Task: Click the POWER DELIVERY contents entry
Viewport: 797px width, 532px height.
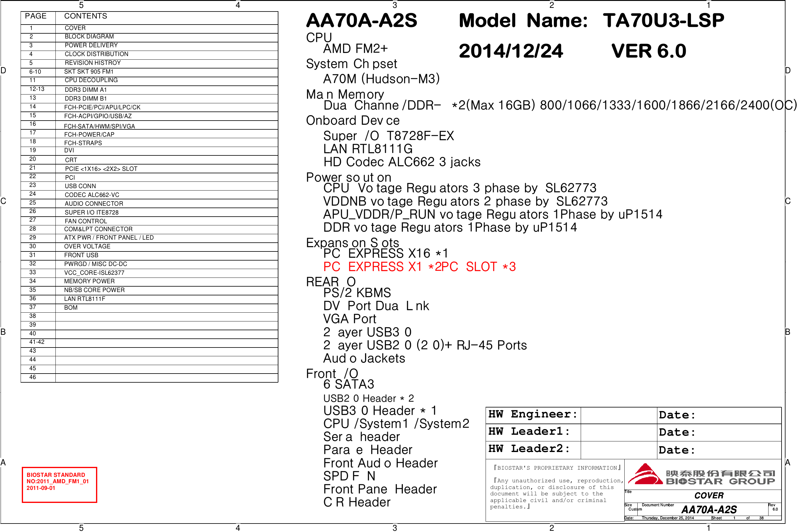Action: pyautogui.click(x=91, y=45)
